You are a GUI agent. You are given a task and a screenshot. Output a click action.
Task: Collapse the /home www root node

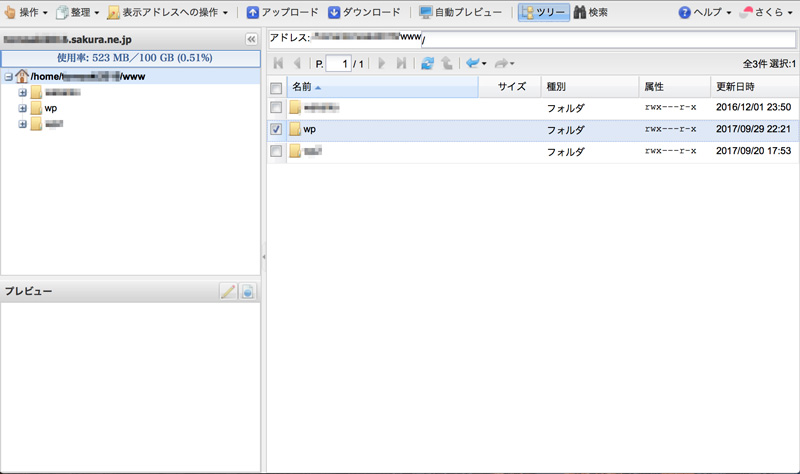(8, 77)
